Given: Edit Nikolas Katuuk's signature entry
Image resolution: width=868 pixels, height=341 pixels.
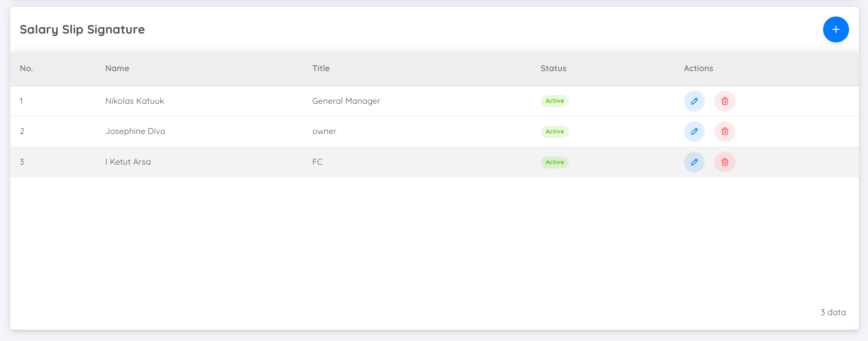Looking at the screenshot, I should [694, 101].
